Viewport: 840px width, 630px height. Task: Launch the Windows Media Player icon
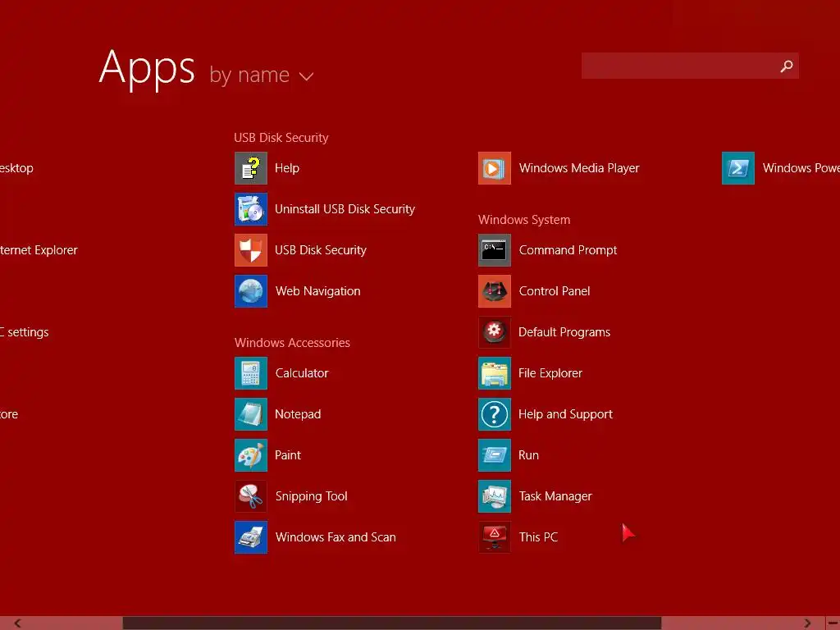coord(495,168)
